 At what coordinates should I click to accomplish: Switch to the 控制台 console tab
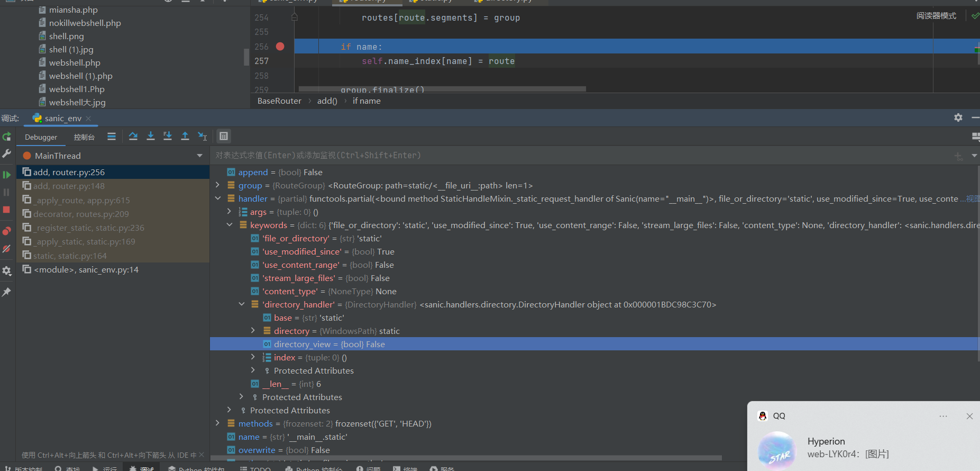[x=84, y=137]
